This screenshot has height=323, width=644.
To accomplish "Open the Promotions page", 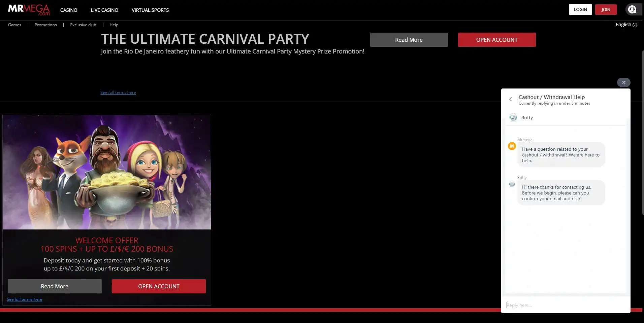I will click(x=45, y=25).
